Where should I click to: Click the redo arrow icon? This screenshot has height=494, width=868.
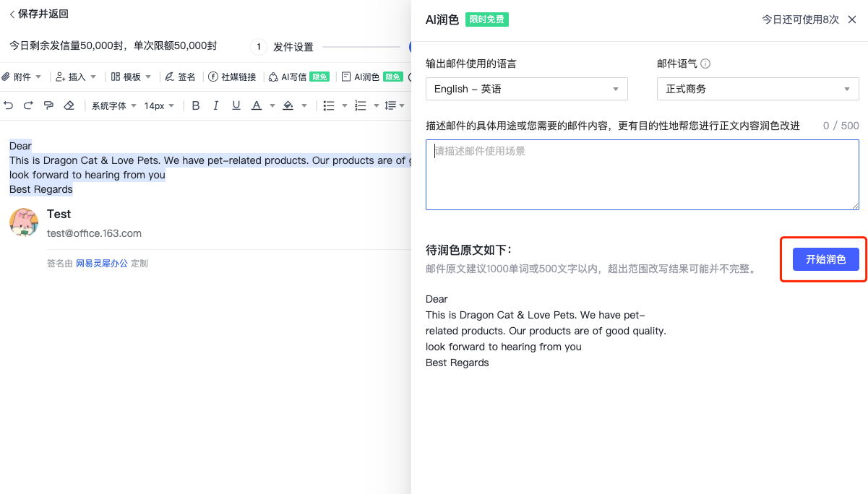coord(28,105)
